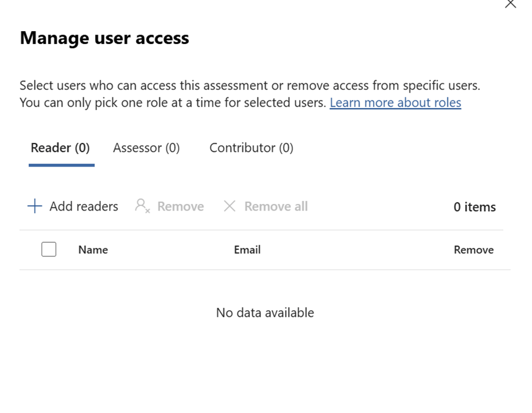Sort by the Name column header
The image size is (532, 413).
click(x=93, y=250)
